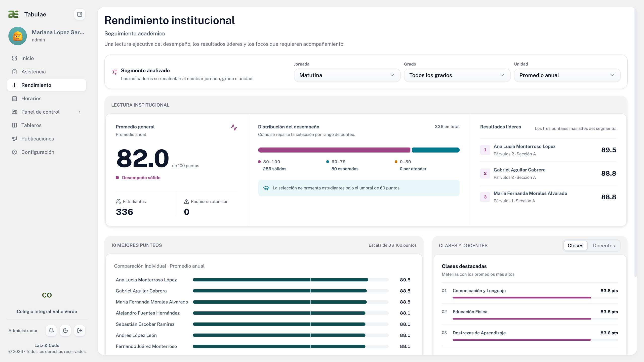The width and height of the screenshot is (644, 362).
Task: Click the Tableros columns icon
Action: coord(15,125)
